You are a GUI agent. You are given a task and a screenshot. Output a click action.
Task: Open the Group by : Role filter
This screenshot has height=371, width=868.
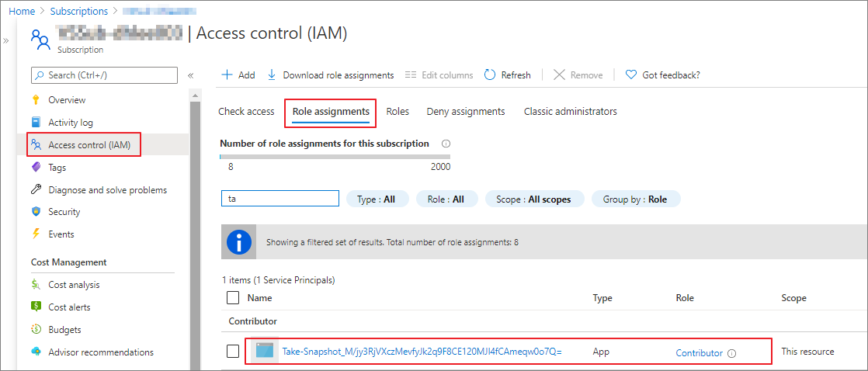636,199
